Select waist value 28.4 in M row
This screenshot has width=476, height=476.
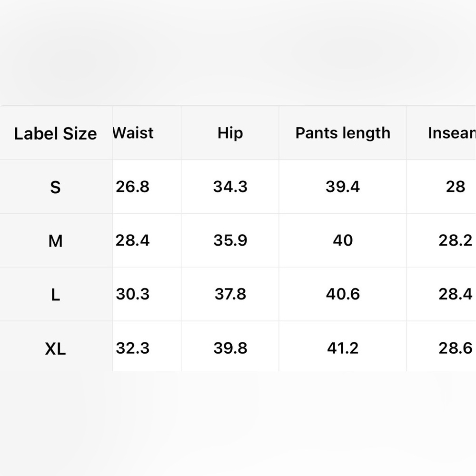pos(133,240)
